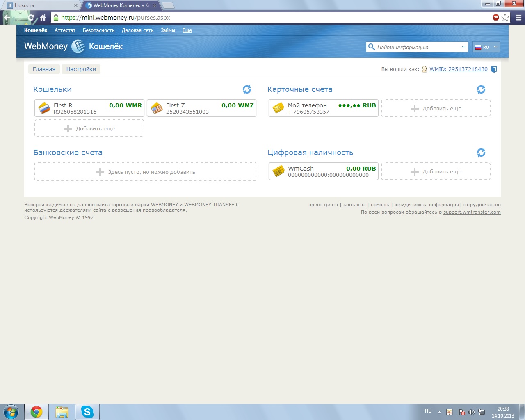Open the RU language selector dropdown

486,47
